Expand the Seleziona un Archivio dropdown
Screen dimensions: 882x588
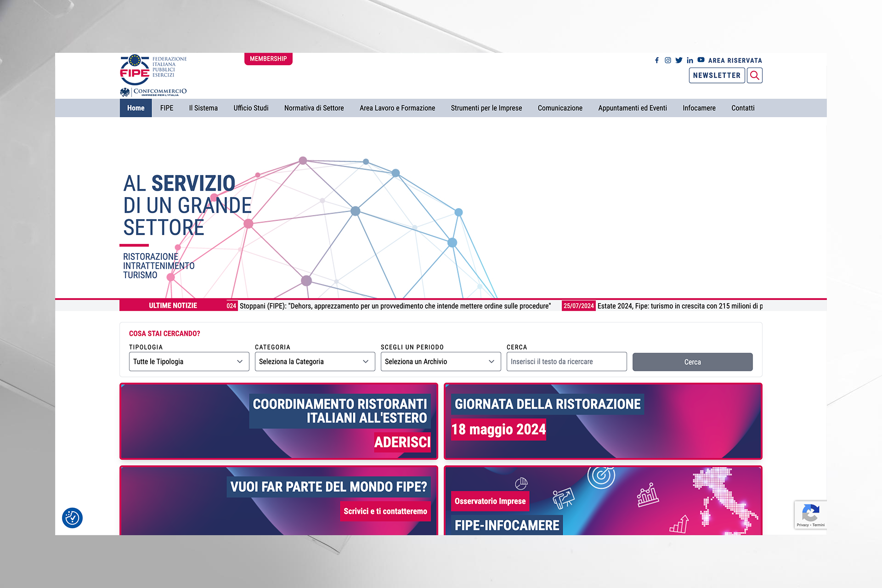[x=441, y=362]
